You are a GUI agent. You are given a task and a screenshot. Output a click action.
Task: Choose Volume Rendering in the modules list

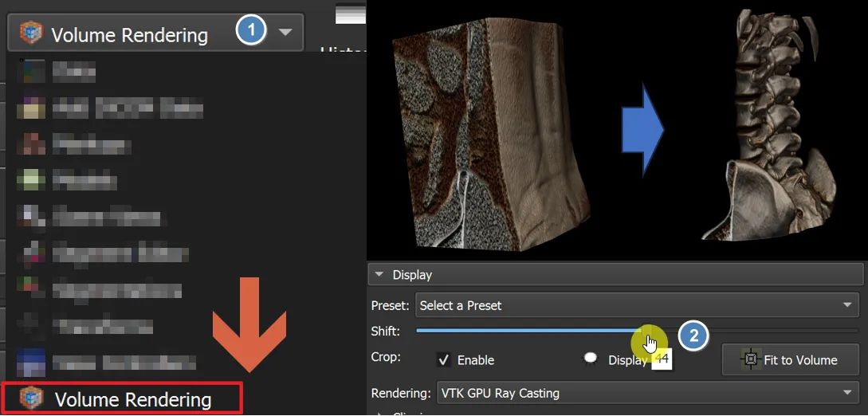coord(122,399)
